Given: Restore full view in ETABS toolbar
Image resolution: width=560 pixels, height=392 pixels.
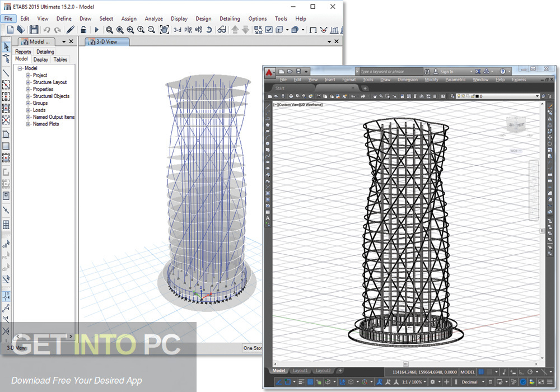Looking at the screenshot, I should [x=120, y=30].
